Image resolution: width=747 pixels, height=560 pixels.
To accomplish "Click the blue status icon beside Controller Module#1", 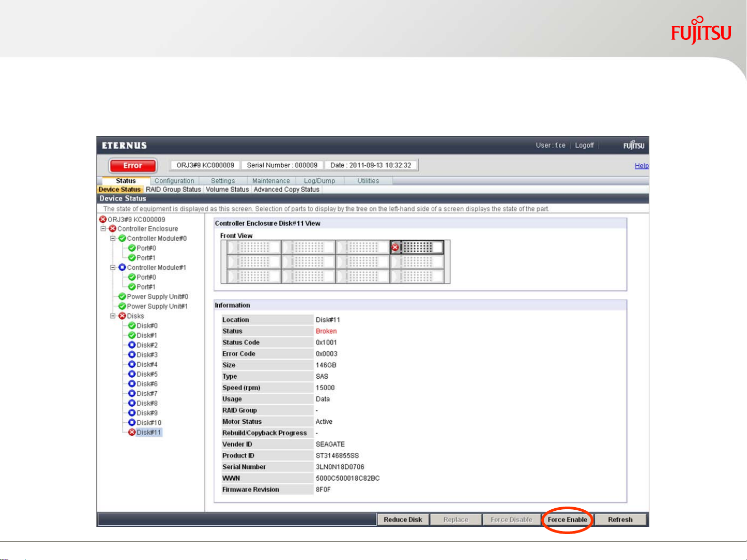I will [x=122, y=267].
